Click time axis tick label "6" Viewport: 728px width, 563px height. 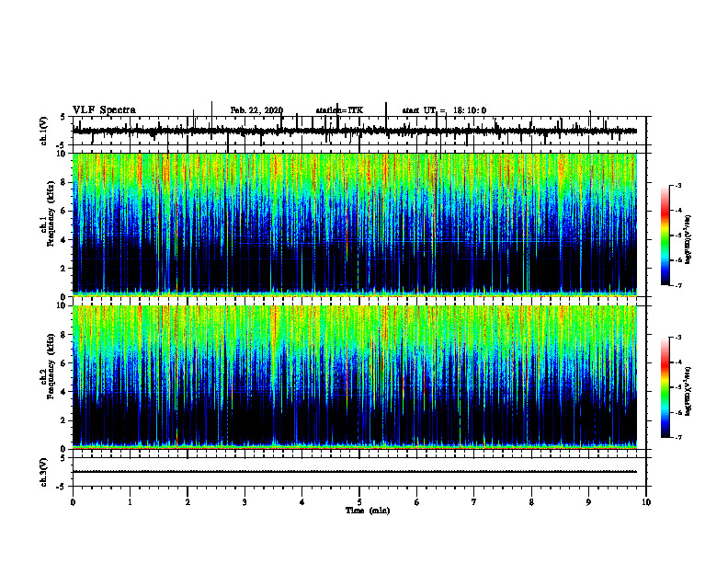[x=416, y=502]
